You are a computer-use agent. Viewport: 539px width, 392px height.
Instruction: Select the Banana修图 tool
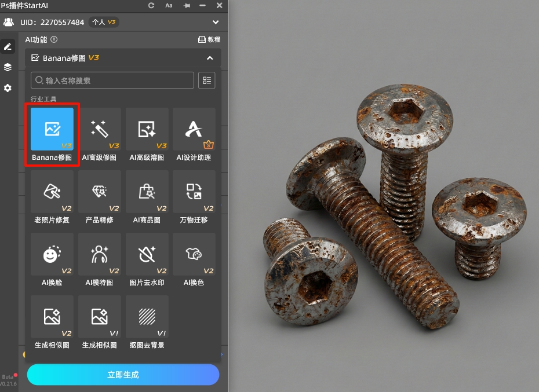(x=52, y=130)
